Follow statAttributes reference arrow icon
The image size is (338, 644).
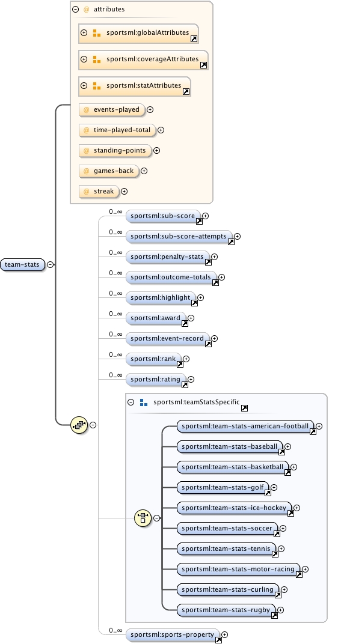coord(186,92)
